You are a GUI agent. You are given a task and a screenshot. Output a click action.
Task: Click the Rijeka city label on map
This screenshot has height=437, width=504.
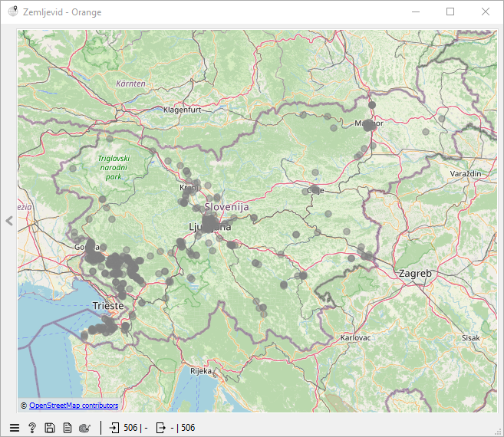(x=201, y=371)
